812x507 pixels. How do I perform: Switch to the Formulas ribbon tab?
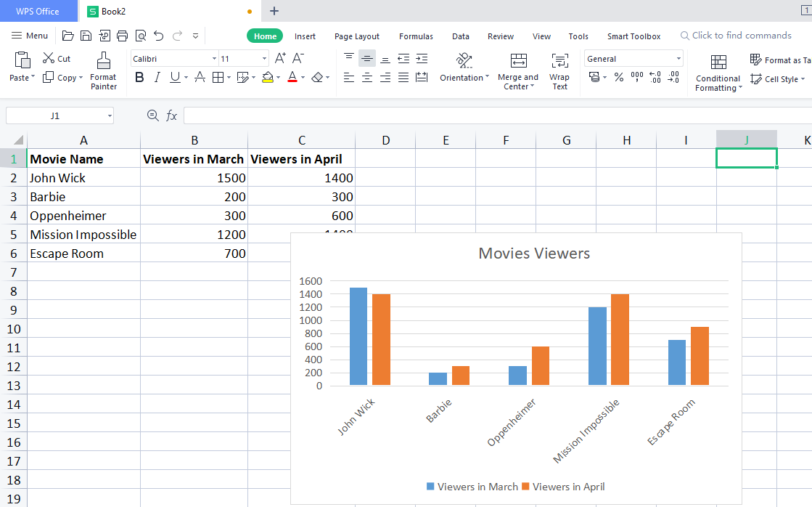pos(416,36)
